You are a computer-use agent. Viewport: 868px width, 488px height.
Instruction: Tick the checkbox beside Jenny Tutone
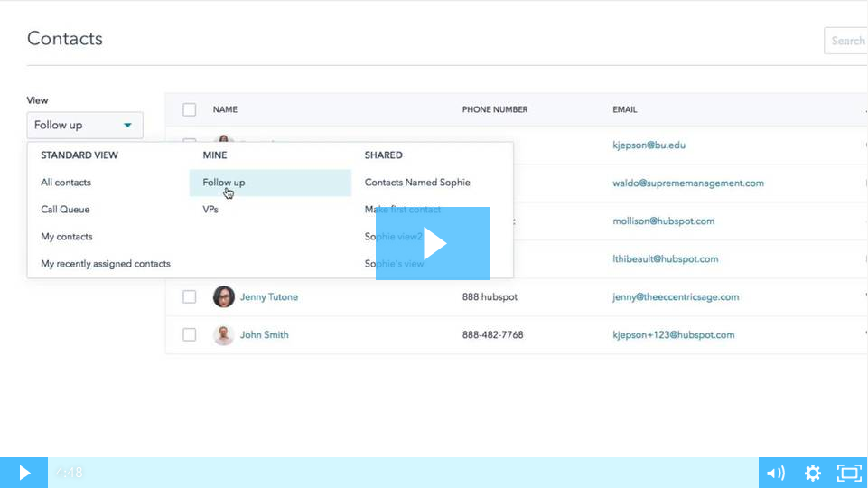click(x=190, y=296)
